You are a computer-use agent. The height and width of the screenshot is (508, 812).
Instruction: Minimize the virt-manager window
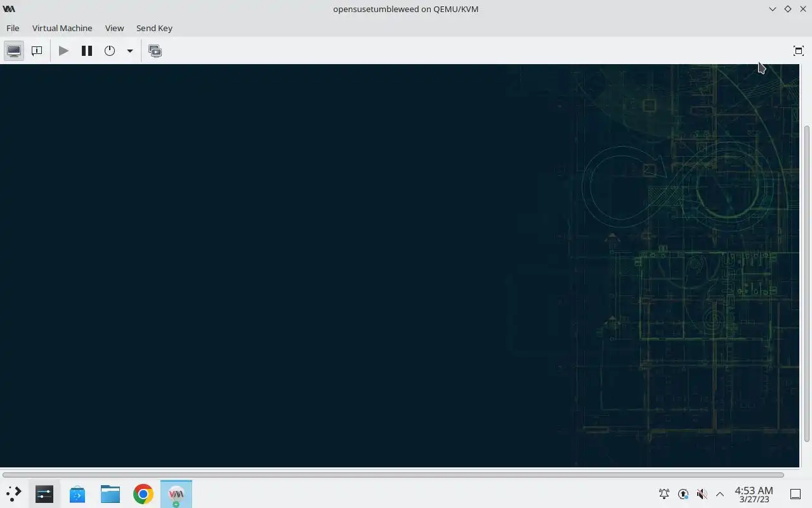coord(772,9)
